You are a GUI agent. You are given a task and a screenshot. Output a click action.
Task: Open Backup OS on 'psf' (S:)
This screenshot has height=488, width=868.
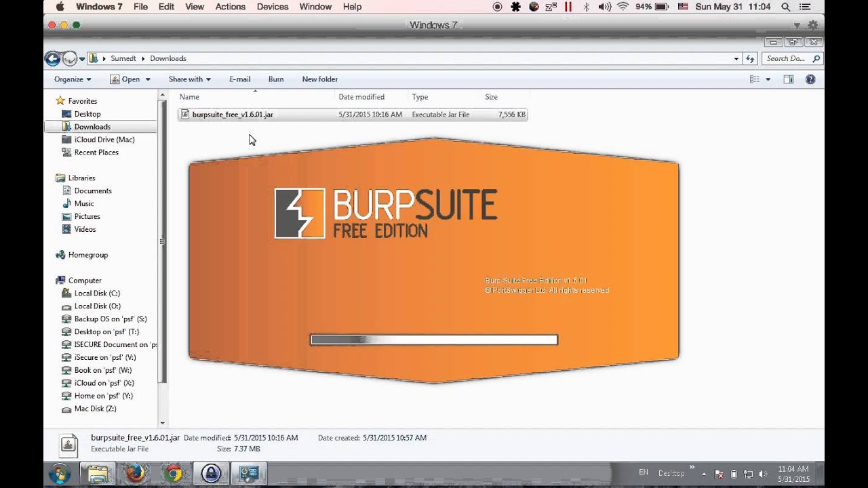click(x=110, y=319)
